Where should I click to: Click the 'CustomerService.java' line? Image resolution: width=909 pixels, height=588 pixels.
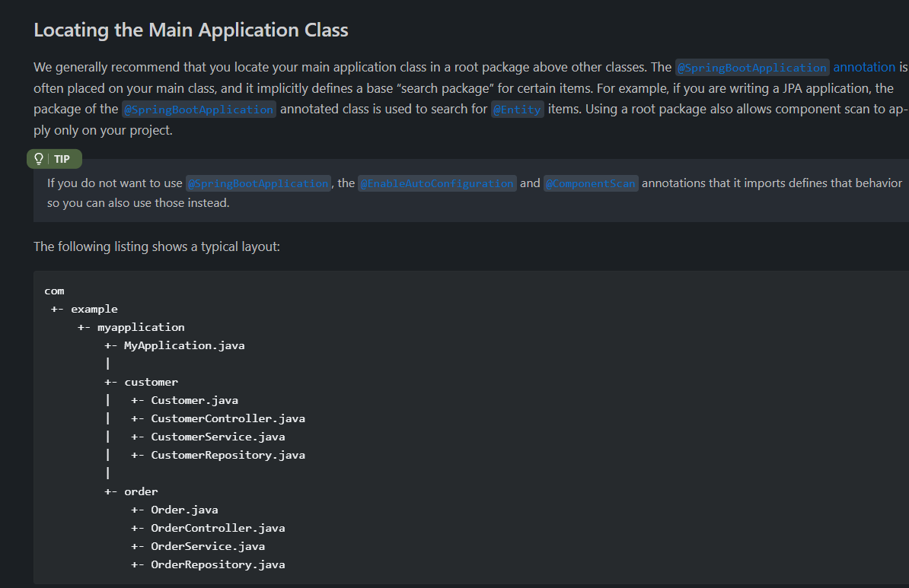tap(218, 437)
